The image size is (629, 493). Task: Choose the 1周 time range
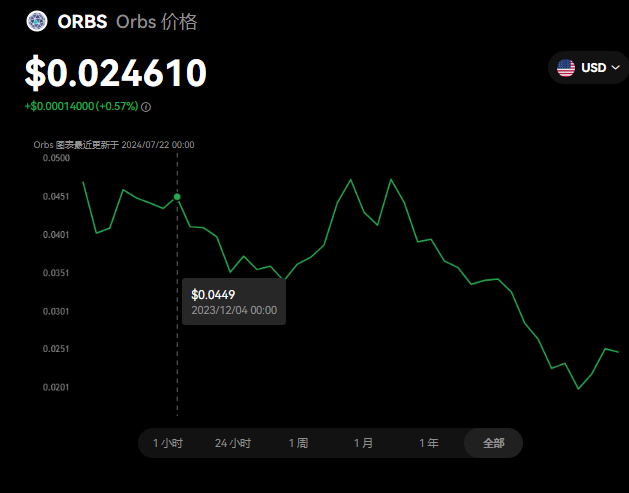(298, 443)
